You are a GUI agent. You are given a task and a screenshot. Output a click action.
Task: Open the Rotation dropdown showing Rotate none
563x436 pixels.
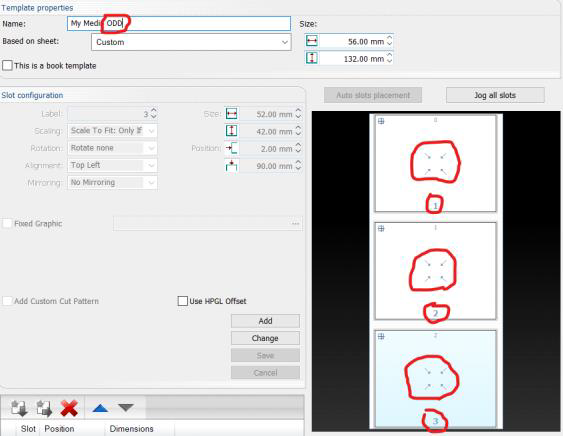112,148
